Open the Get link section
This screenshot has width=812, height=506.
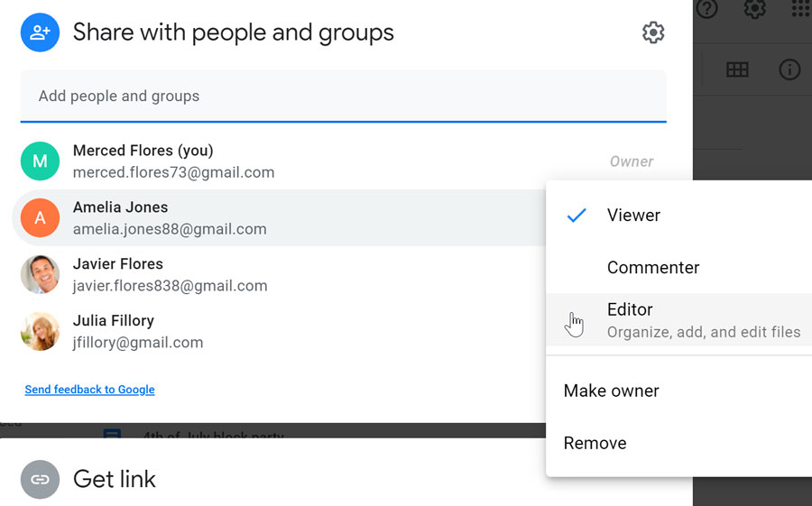tap(115, 479)
